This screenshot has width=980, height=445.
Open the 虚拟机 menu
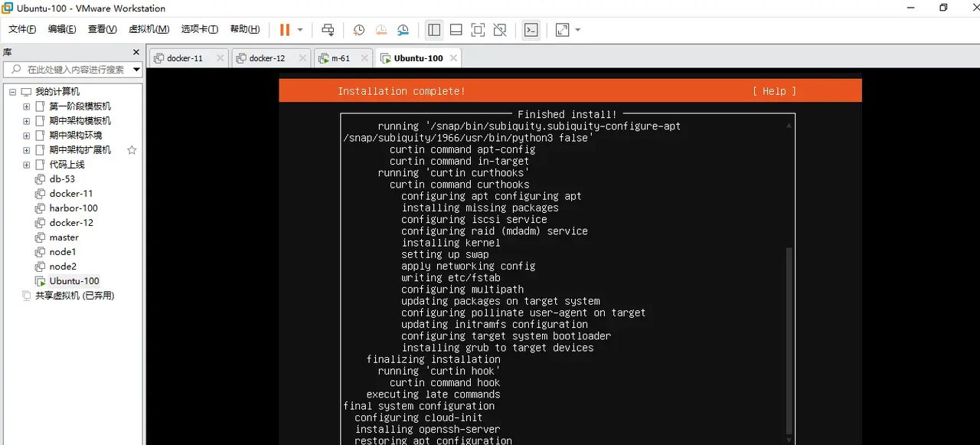[x=149, y=29]
